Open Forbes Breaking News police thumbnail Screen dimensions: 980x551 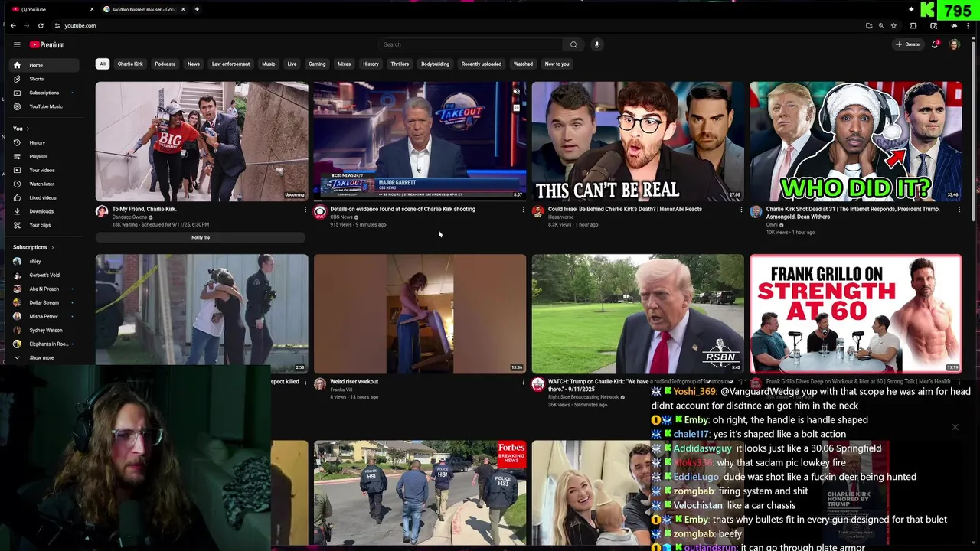420,493
